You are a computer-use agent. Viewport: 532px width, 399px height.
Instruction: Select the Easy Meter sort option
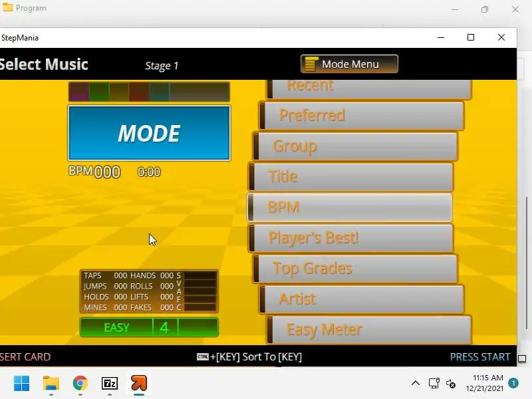369,329
